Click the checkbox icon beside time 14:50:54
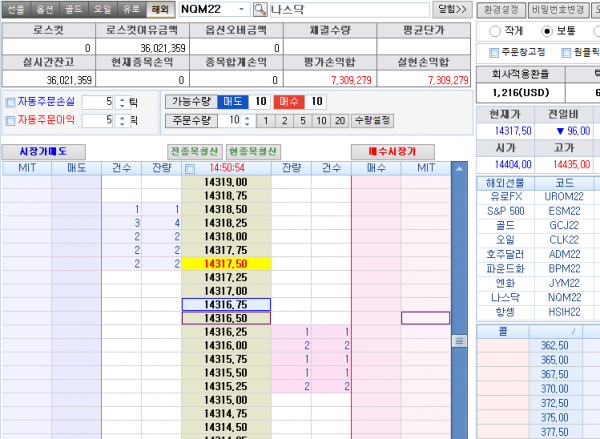Image resolution: width=600 pixels, height=439 pixels. (x=191, y=168)
